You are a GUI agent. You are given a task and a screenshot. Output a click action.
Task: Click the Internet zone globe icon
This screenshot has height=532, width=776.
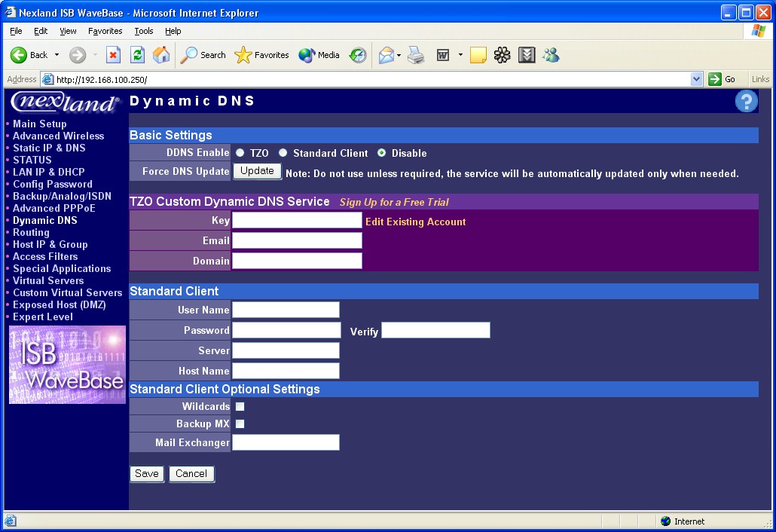click(x=666, y=521)
